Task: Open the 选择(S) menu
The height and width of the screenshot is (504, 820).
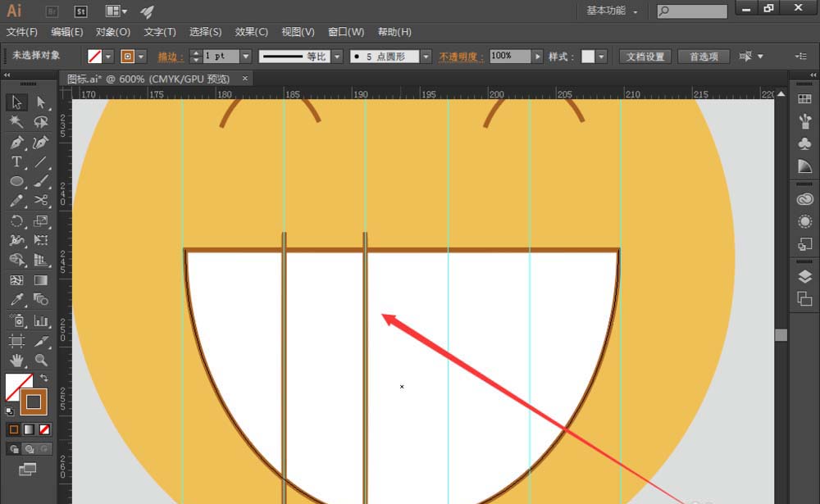Action: [x=206, y=32]
